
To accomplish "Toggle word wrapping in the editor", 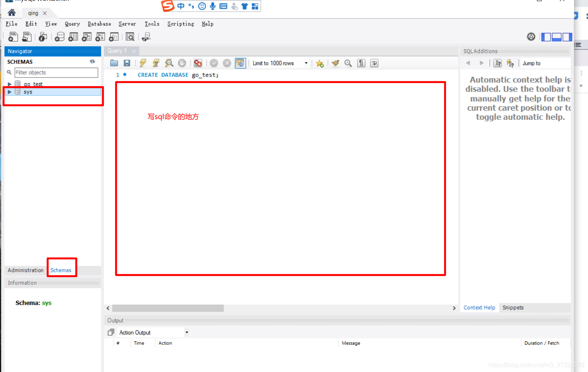I will pos(374,63).
